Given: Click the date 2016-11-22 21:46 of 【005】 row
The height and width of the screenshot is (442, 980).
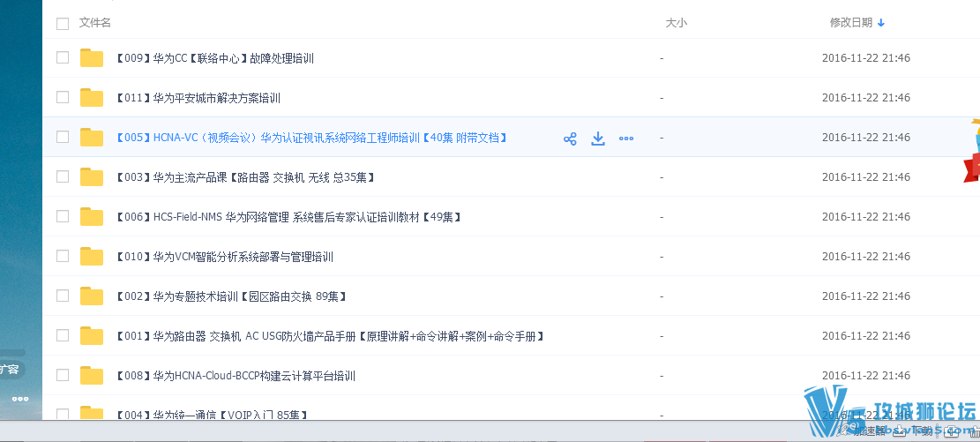Looking at the screenshot, I should coord(865,138).
